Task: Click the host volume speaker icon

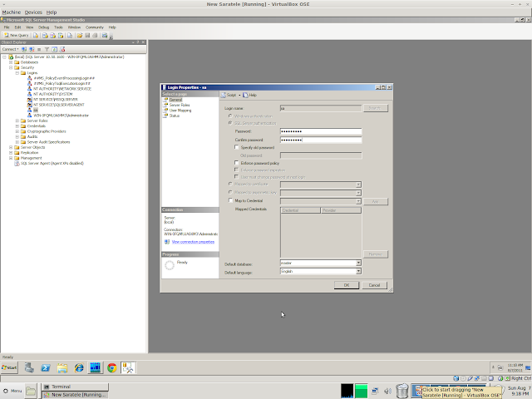Action: point(387,391)
